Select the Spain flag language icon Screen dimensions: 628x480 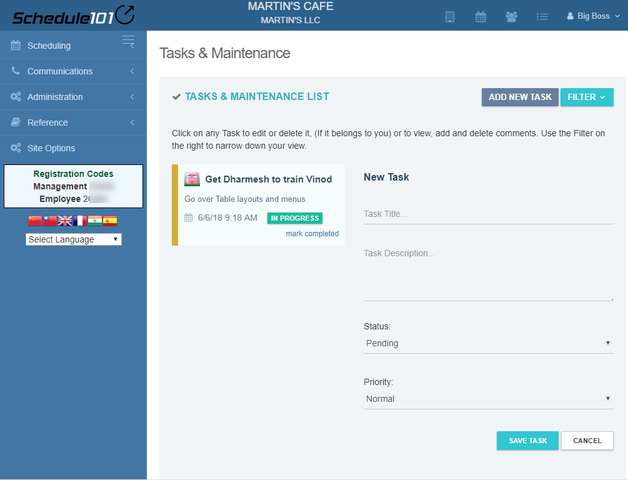pyautogui.click(x=110, y=220)
